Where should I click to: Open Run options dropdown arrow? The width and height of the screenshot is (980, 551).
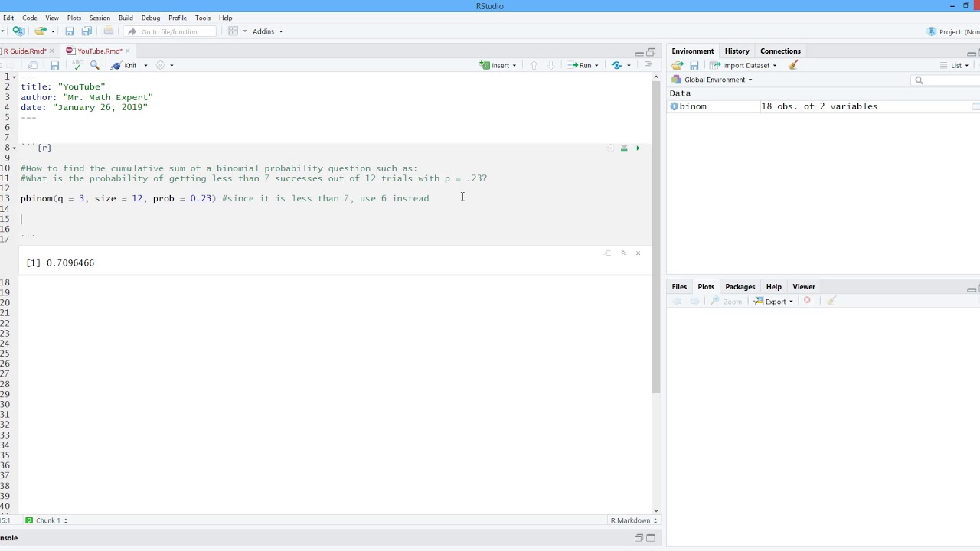pyautogui.click(x=596, y=65)
